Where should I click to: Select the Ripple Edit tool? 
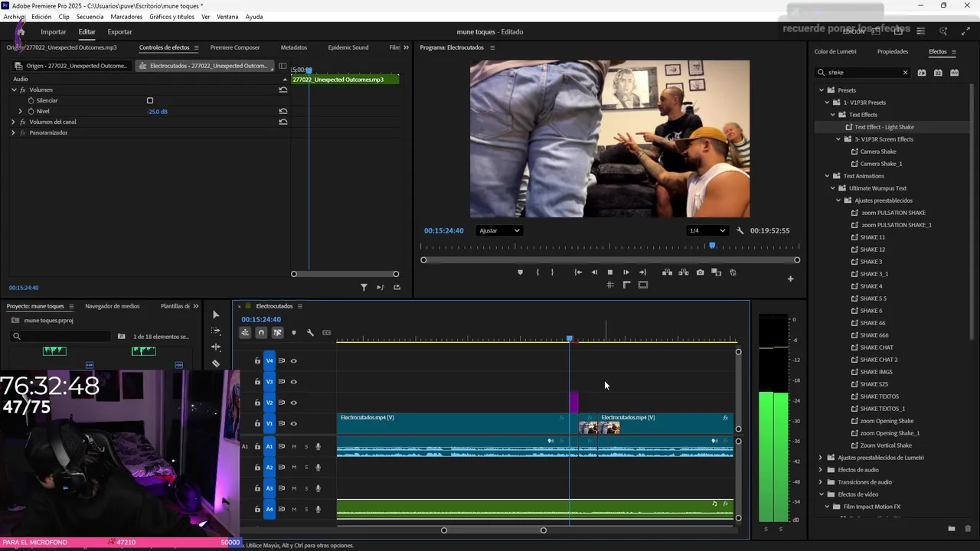click(216, 347)
